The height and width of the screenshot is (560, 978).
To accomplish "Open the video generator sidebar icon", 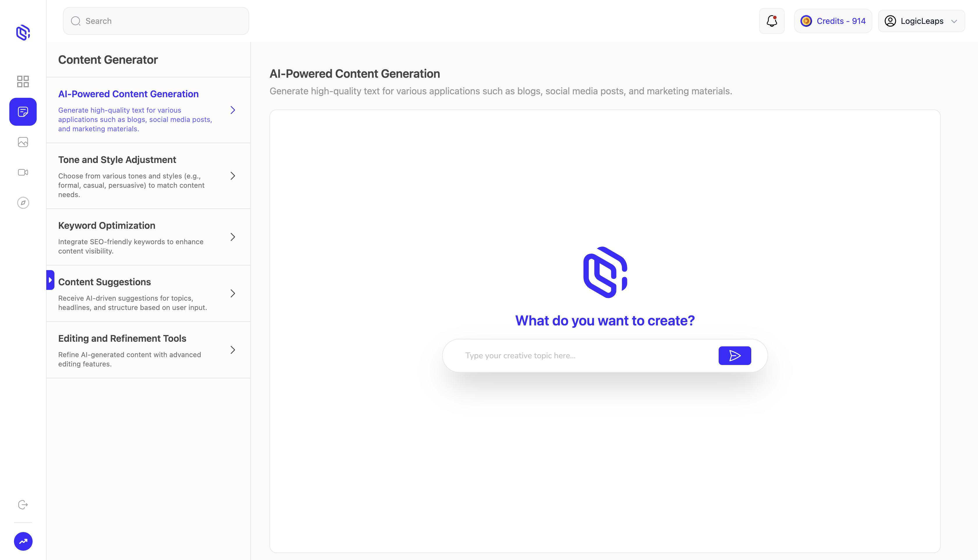I will click(x=23, y=172).
